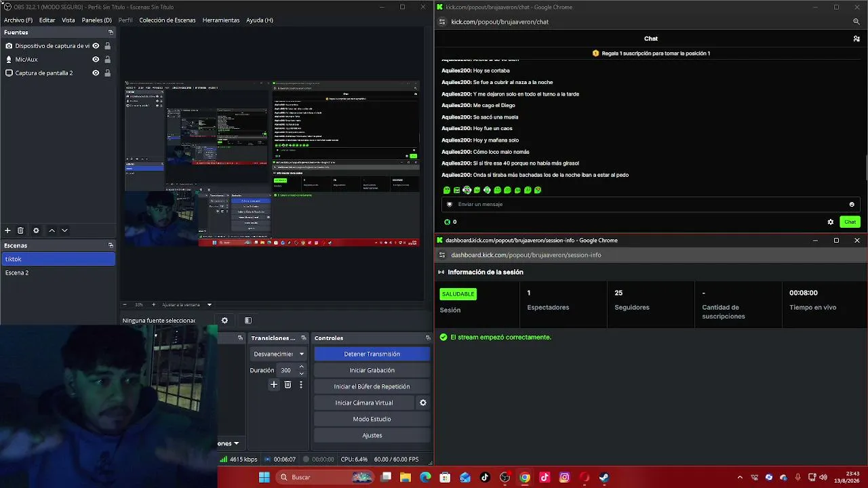This screenshot has height=488, width=868.
Task: Click the SALUDABLE session status badge
Action: pos(458,293)
